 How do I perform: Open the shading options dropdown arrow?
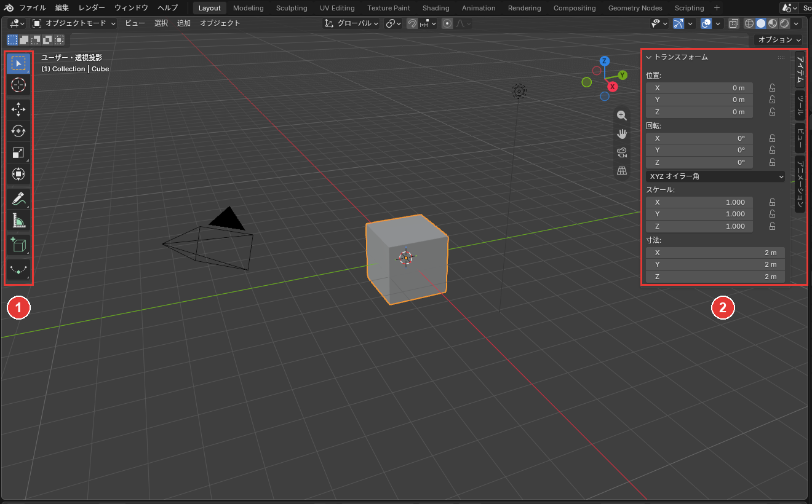click(x=797, y=23)
